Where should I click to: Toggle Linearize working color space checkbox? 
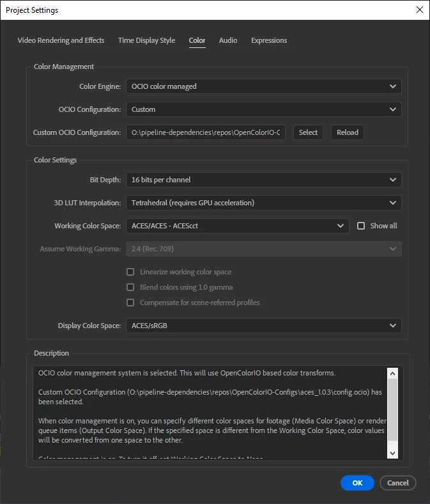click(130, 272)
